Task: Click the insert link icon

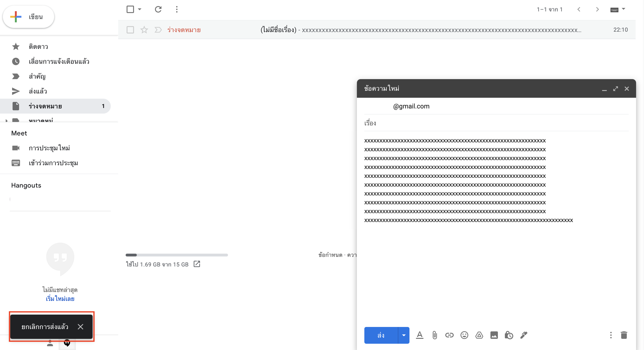Action: (449, 335)
